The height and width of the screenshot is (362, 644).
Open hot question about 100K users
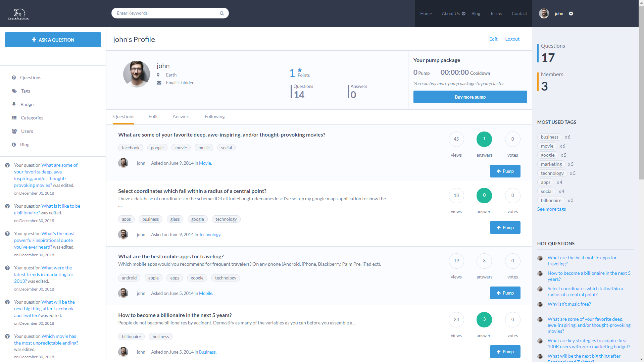pos(589,344)
